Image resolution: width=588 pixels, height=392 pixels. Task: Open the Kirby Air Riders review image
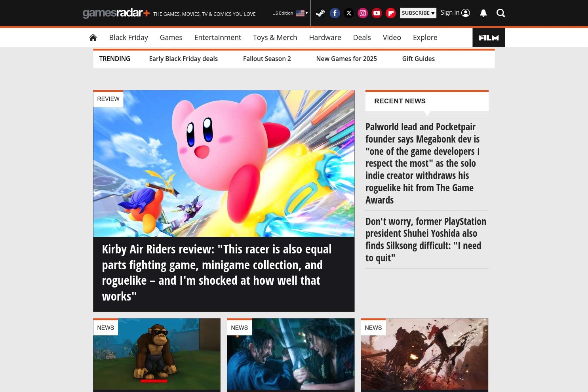tap(224, 164)
